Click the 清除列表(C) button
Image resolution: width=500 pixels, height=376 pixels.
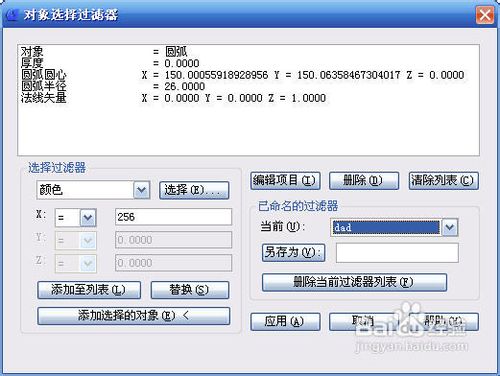444,181
